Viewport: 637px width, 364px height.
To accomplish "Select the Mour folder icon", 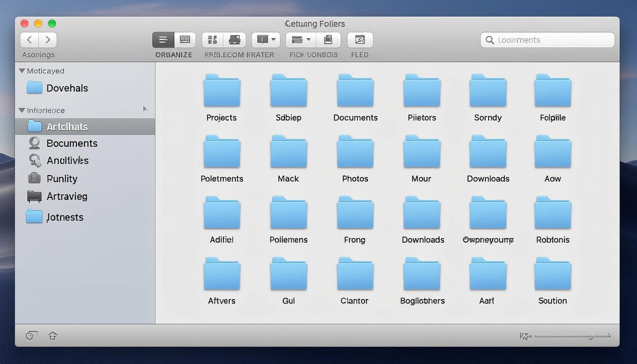I will (x=422, y=151).
